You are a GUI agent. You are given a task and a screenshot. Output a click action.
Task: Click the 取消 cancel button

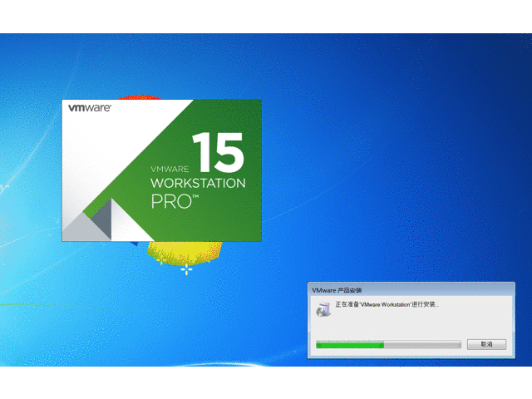tap(486, 344)
